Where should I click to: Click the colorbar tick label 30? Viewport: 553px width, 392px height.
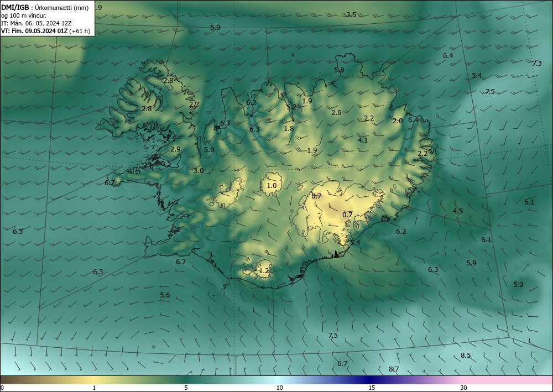point(463,388)
